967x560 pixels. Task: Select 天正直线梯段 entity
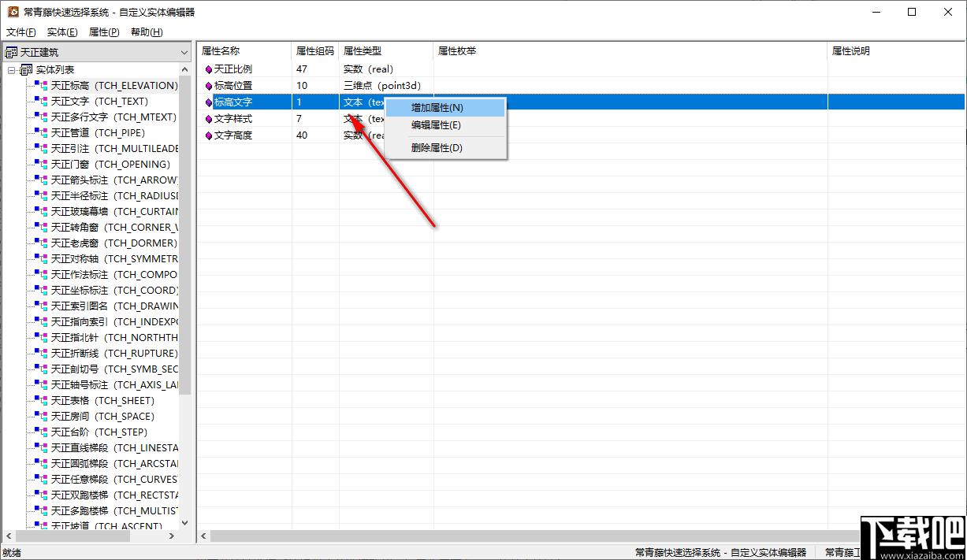coord(115,447)
